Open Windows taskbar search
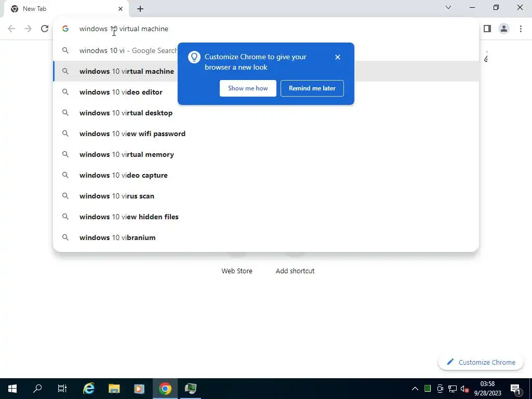The width and height of the screenshot is (532, 399). [37, 389]
